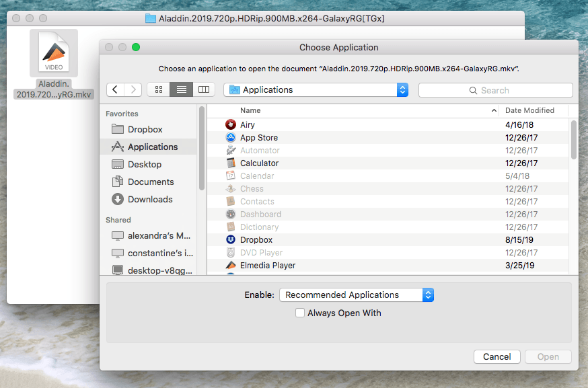The image size is (588, 388).
Task: Click the Calculator app icon
Action: point(231,163)
